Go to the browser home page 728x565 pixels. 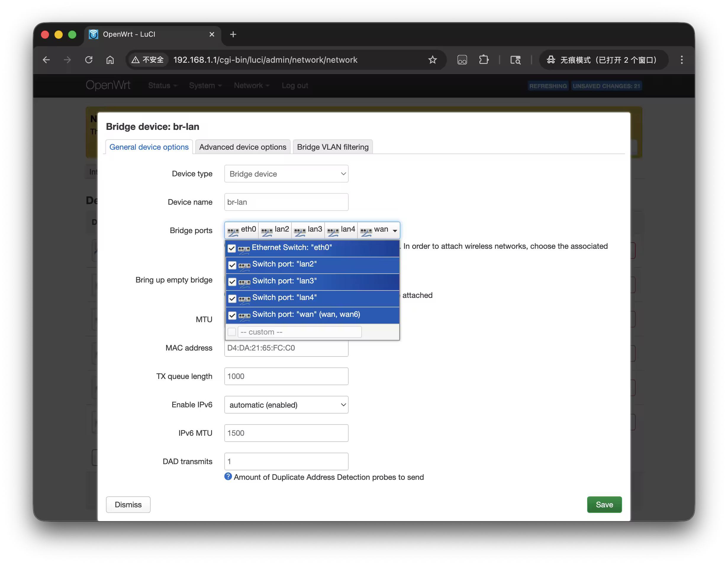(x=110, y=60)
